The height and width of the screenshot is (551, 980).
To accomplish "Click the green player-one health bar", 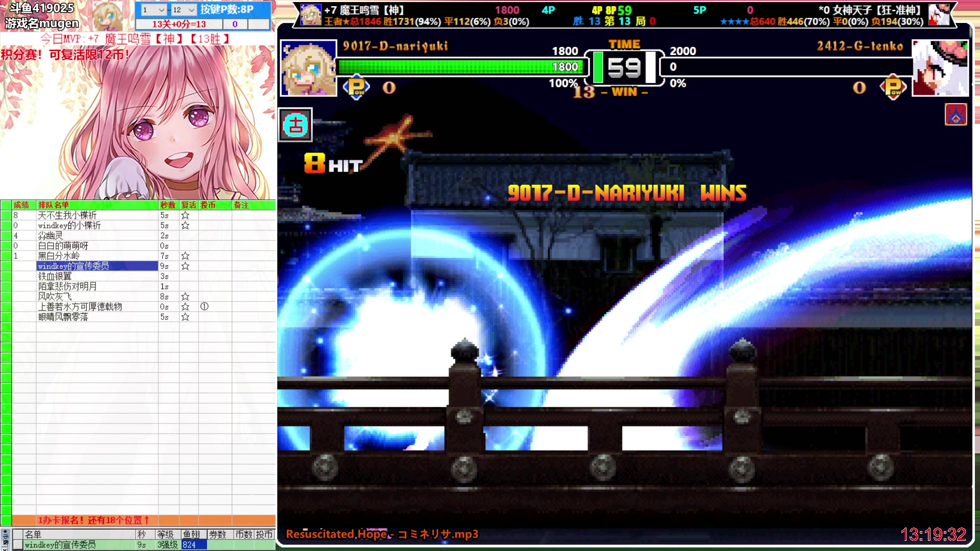I will point(460,67).
